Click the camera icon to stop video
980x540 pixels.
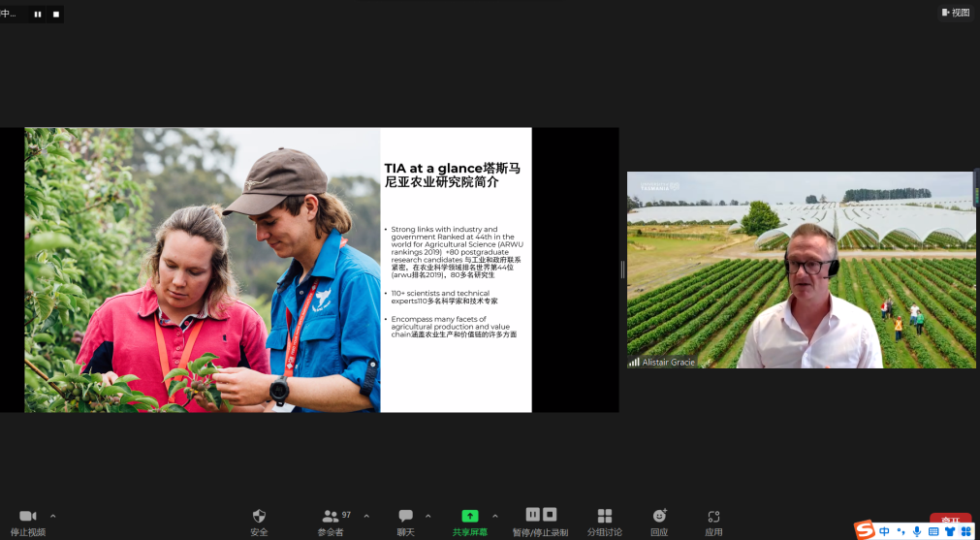coord(27,517)
